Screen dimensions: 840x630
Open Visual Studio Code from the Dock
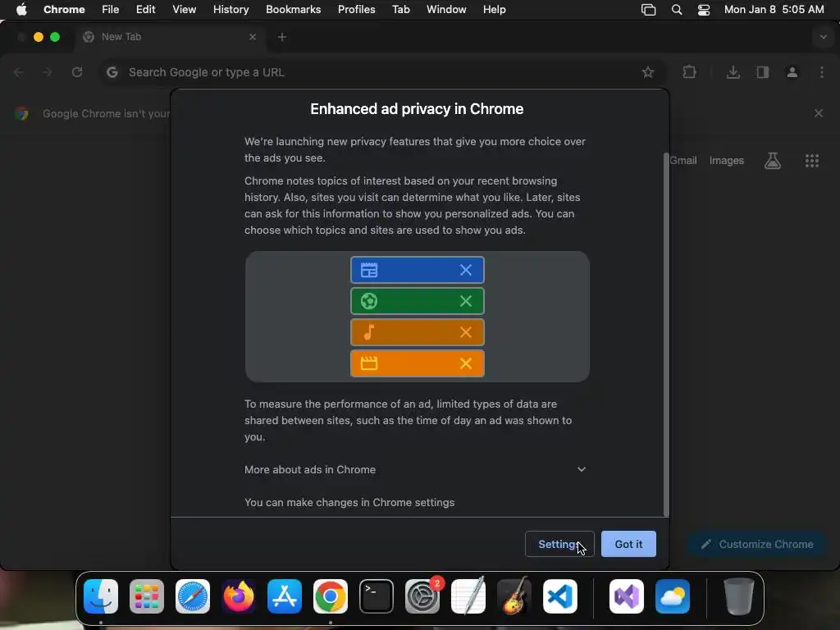pos(559,596)
